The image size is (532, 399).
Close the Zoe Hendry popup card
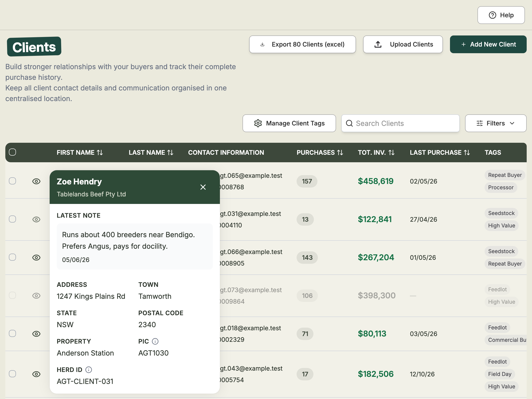(x=203, y=187)
